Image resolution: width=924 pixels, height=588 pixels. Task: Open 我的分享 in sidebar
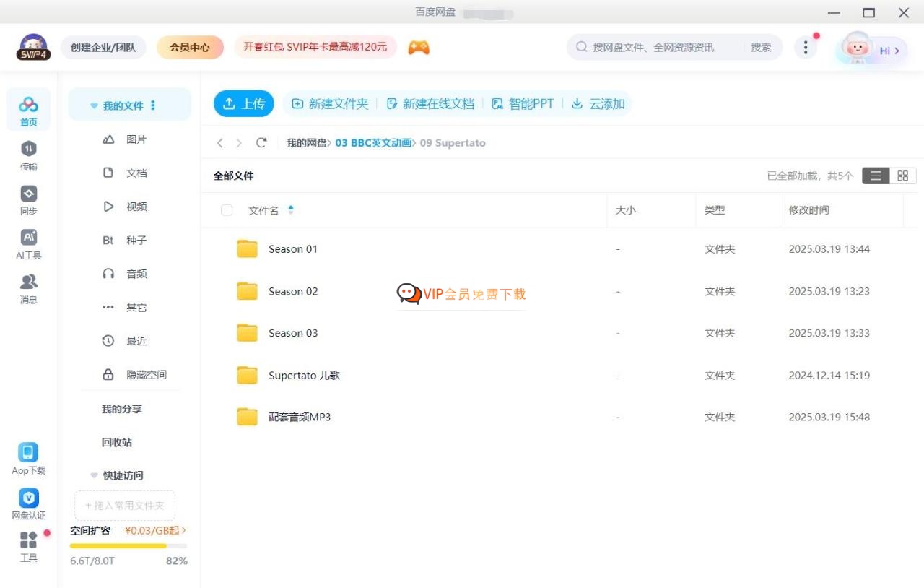(121, 409)
